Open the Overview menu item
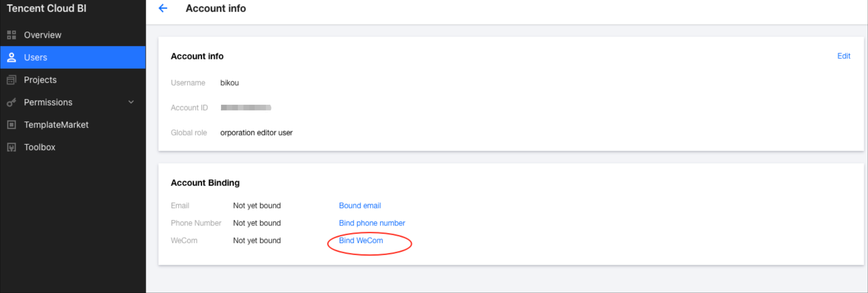 pyautogui.click(x=42, y=35)
